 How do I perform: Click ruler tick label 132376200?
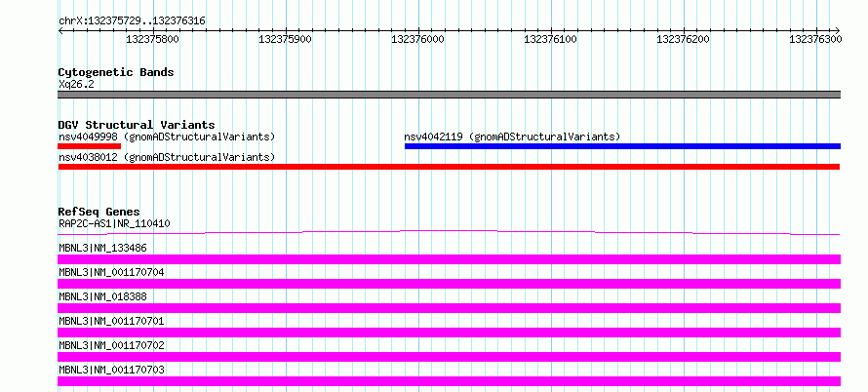click(683, 39)
